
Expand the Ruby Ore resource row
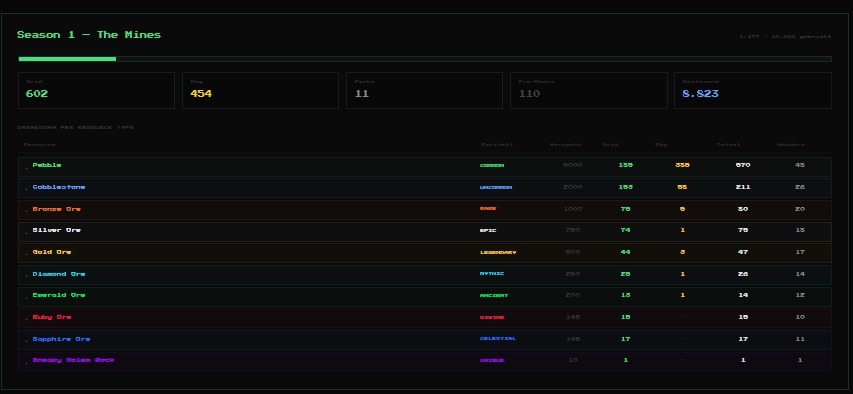click(x=425, y=318)
